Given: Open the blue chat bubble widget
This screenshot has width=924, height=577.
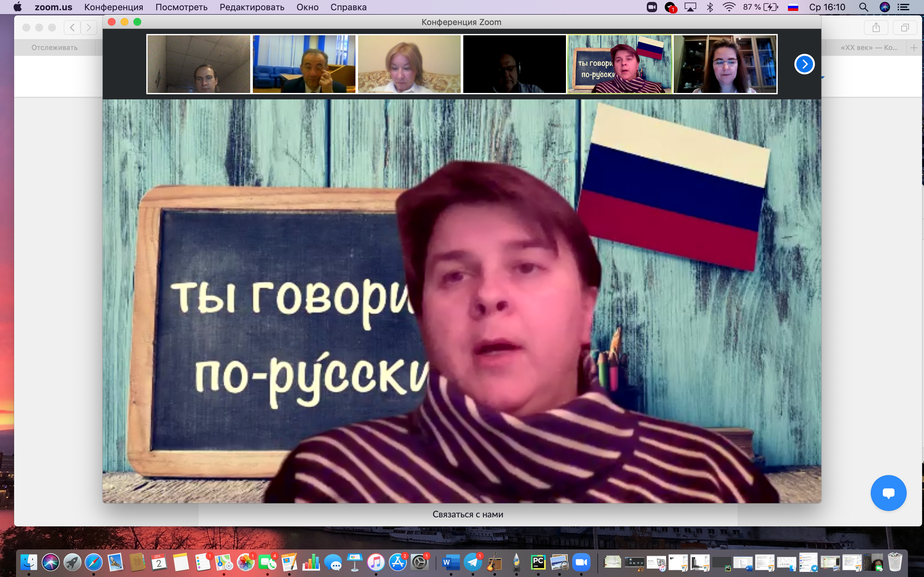Looking at the screenshot, I should click(888, 493).
